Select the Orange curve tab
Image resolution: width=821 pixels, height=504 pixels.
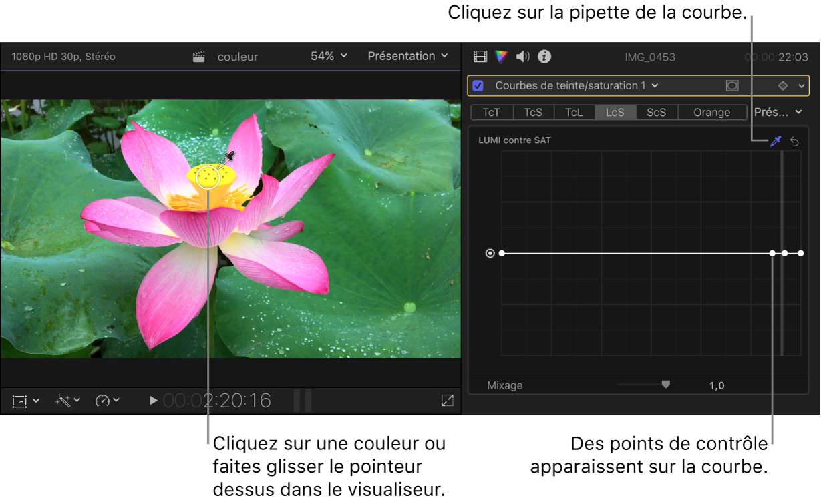click(711, 112)
